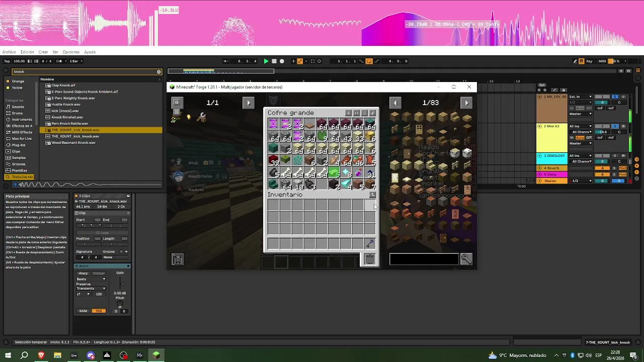Enable Draw Mode pencil icon
Image resolution: width=644 pixels, height=362 pixels.
click(x=575, y=61)
